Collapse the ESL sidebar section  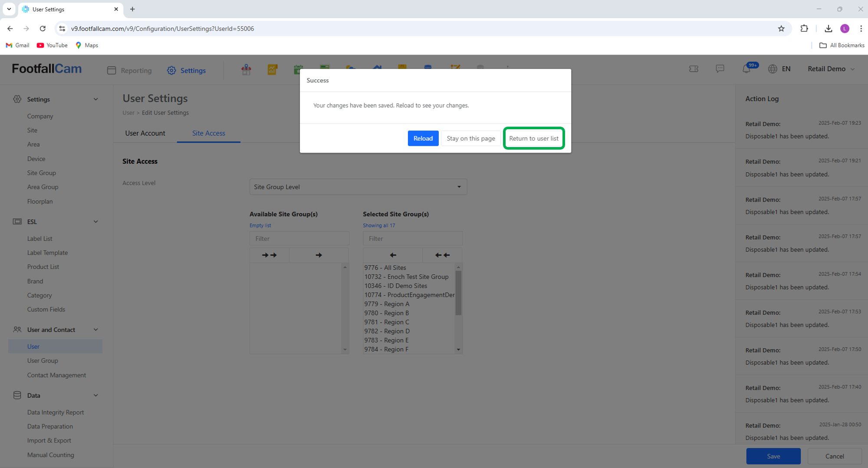(95, 222)
